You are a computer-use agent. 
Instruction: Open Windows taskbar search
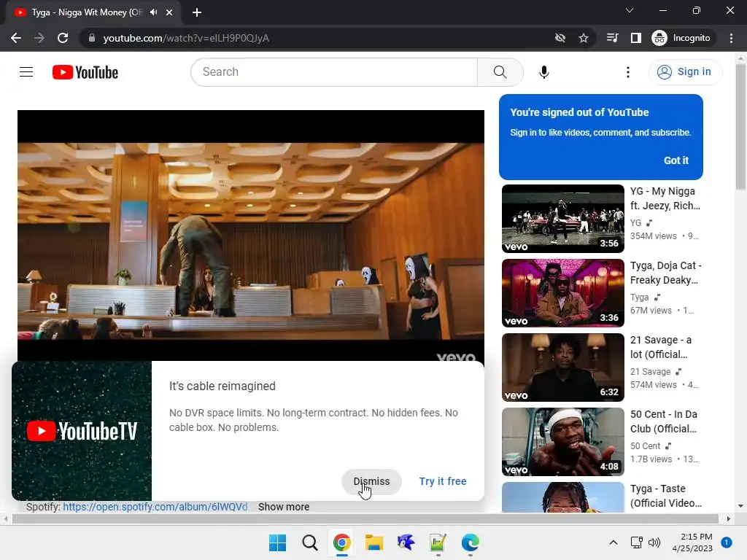tap(309, 542)
